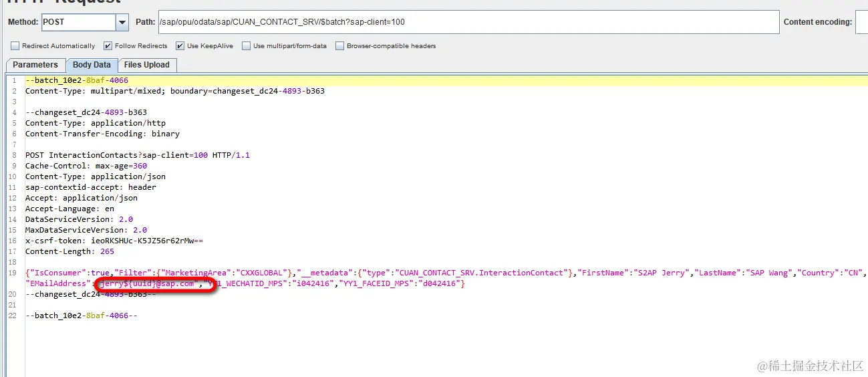Image resolution: width=868 pixels, height=377 pixels.
Task: Click the Content-Transfer-Encoding: binary line
Action: pos(102,134)
